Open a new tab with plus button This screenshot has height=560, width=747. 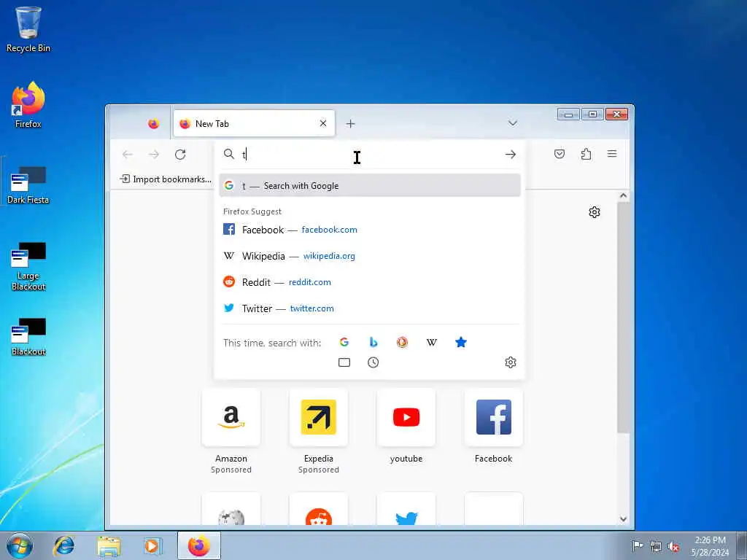pyautogui.click(x=351, y=124)
